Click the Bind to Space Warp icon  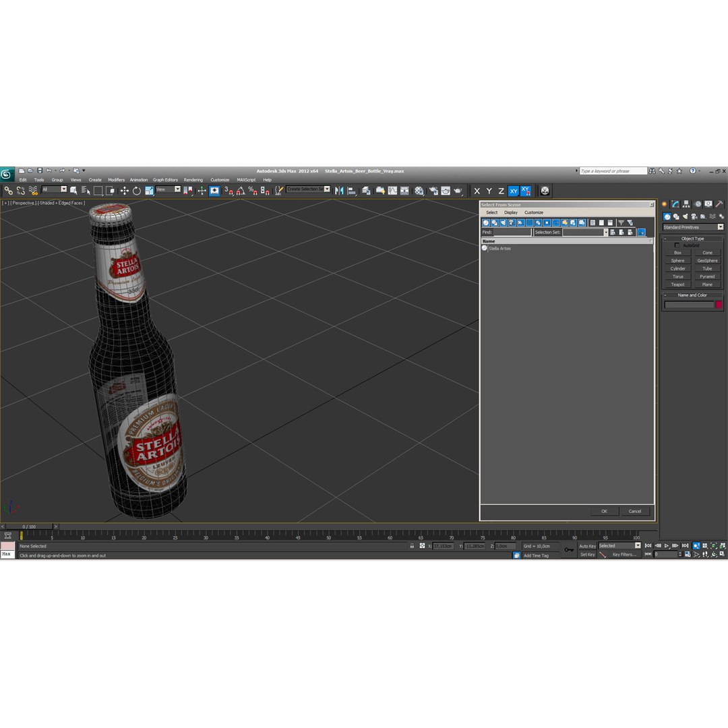click(33, 191)
